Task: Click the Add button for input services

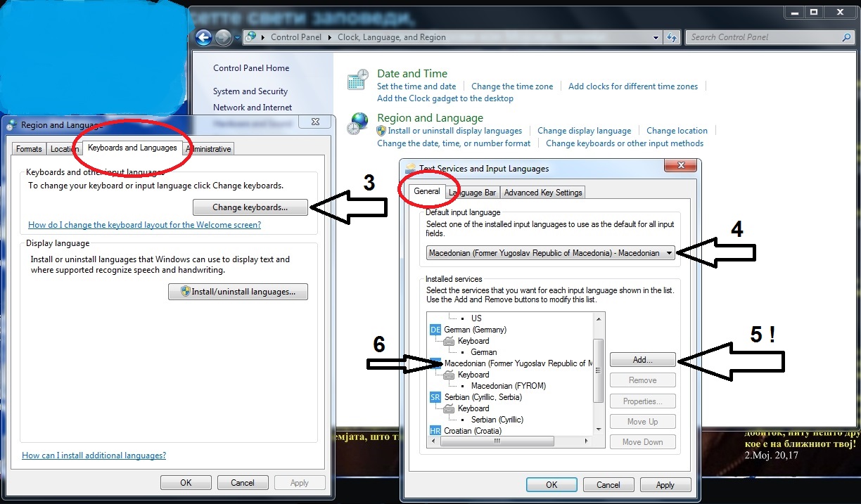Action: [x=642, y=359]
